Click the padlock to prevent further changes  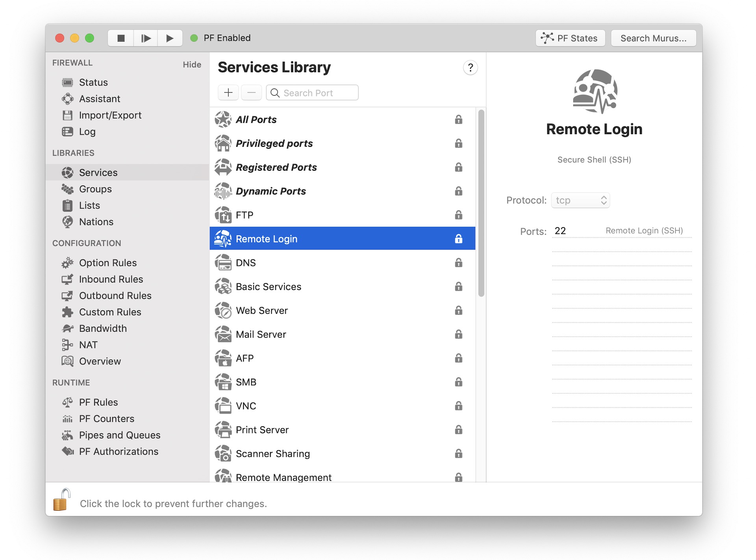click(x=62, y=500)
